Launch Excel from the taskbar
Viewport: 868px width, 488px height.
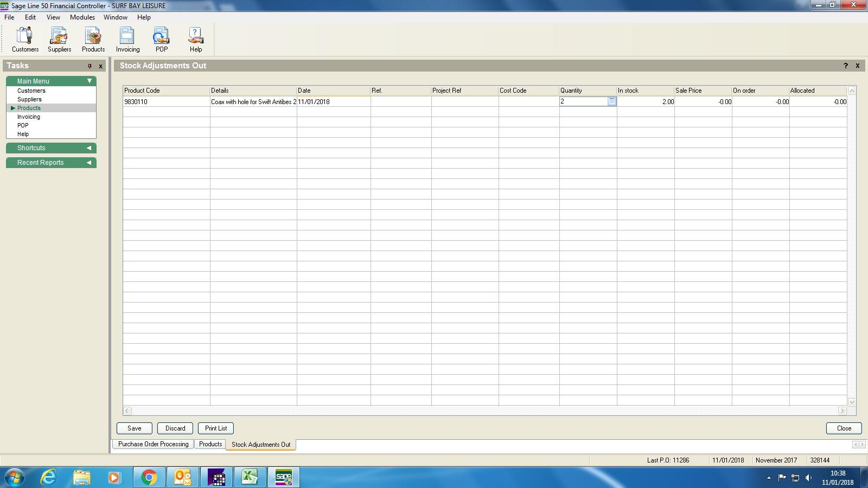(x=250, y=477)
